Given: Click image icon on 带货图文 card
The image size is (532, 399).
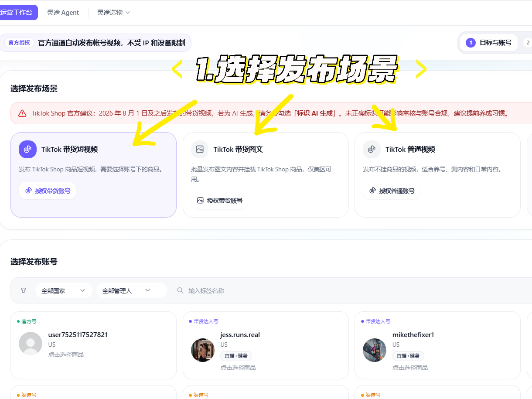Looking at the screenshot, I should pyautogui.click(x=200, y=149).
